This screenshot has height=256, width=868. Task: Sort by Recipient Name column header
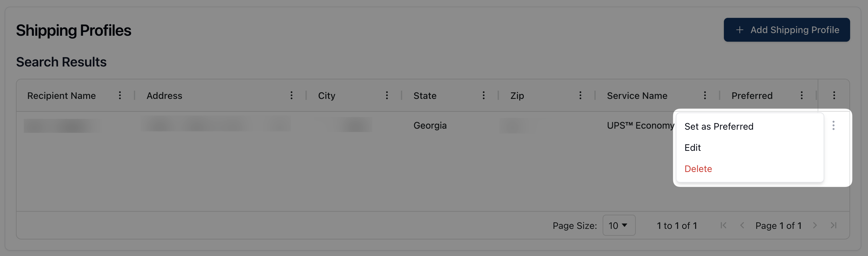pos(62,96)
